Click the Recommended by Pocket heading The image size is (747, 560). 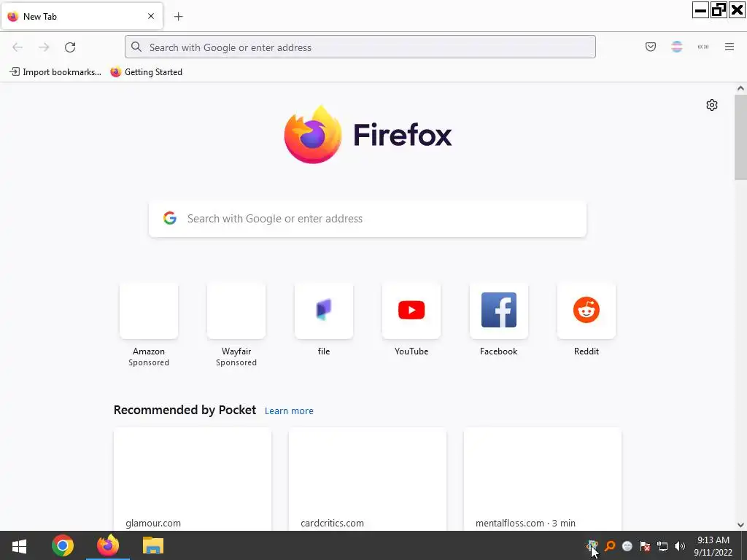pyautogui.click(x=185, y=410)
